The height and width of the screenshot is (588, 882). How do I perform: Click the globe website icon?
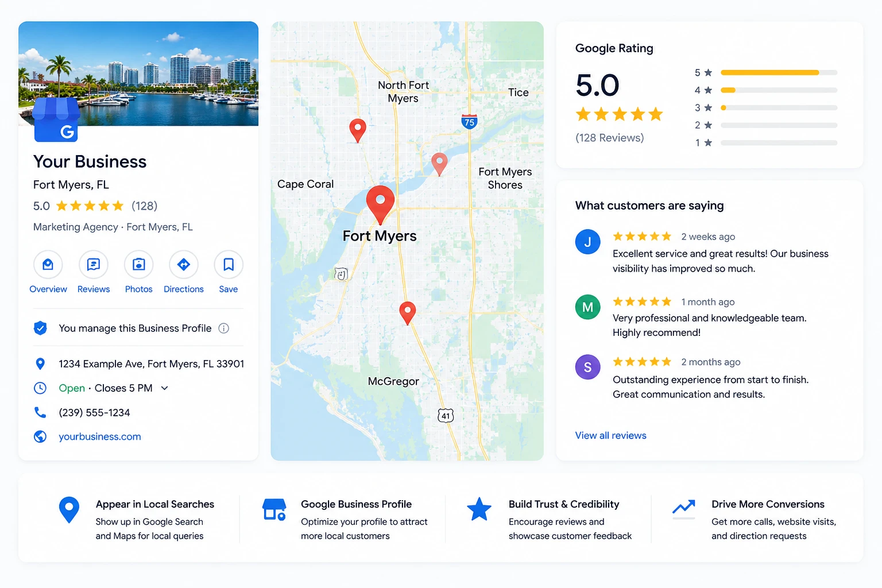point(40,436)
